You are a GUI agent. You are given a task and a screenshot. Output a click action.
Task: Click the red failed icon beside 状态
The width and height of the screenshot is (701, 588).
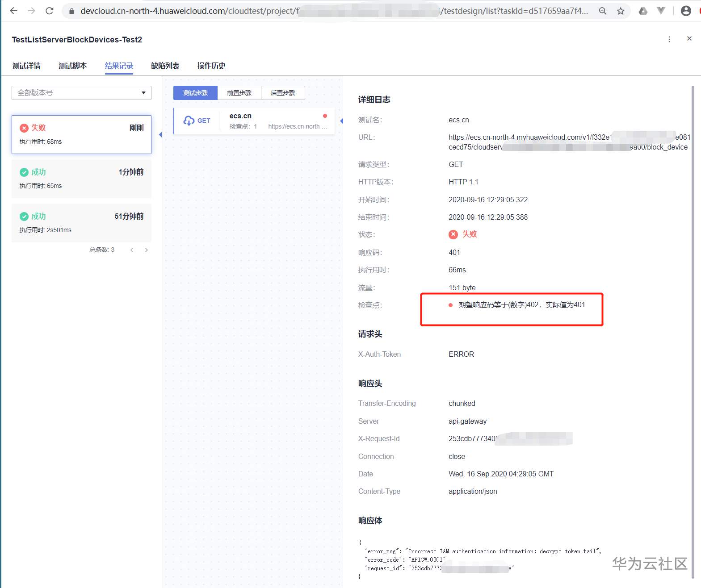point(453,234)
